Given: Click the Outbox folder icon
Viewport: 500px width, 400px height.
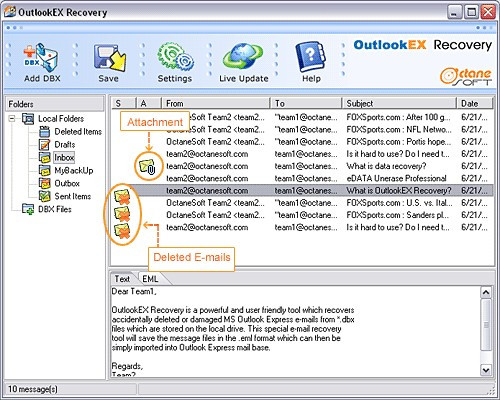Looking at the screenshot, I should point(44,183).
